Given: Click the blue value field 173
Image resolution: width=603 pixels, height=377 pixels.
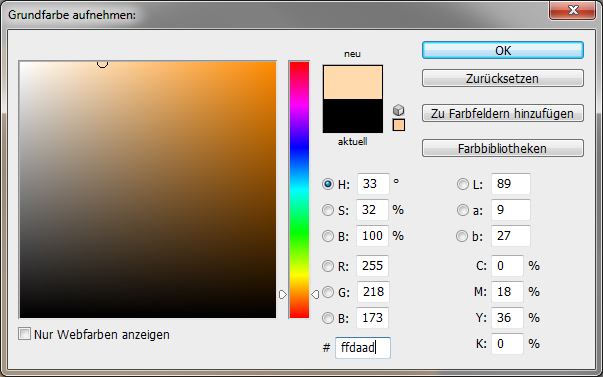Looking at the screenshot, I should point(372,318).
